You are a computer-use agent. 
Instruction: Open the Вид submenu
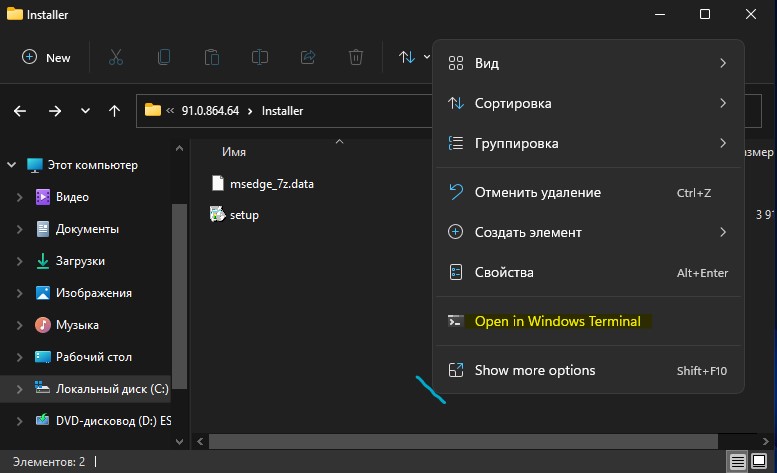[x=588, y=63]
